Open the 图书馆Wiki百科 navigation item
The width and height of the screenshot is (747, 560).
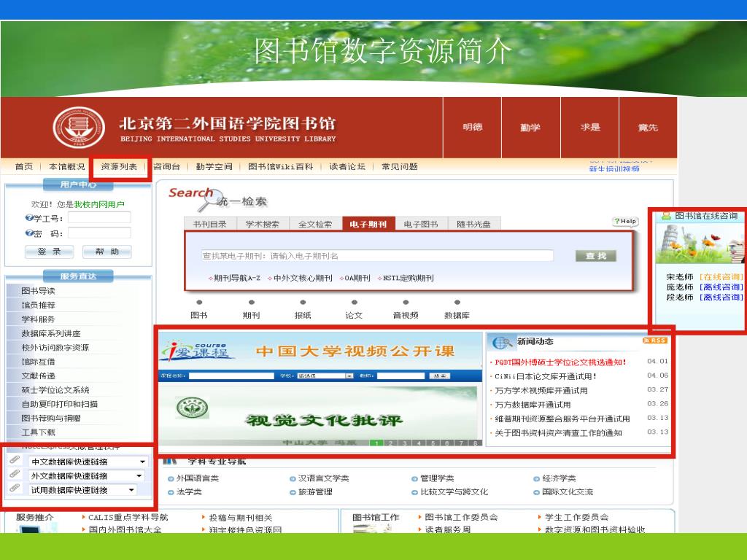(281, 167)
